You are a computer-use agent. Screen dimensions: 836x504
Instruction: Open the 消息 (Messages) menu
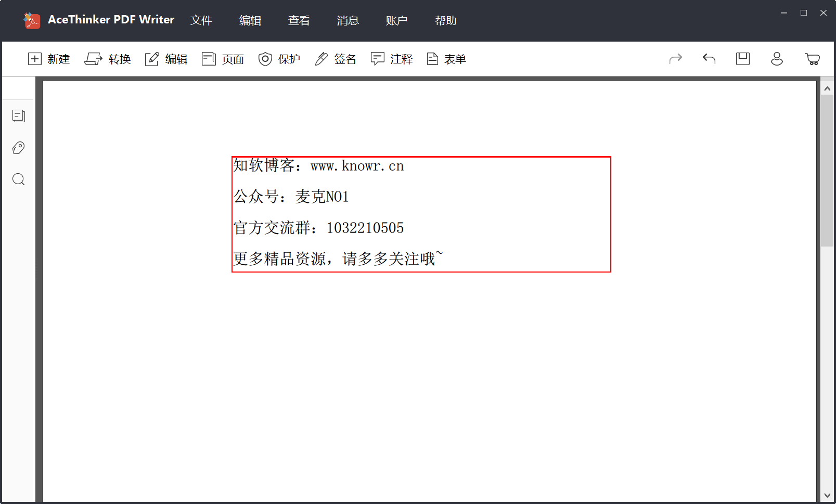(348, 20)
